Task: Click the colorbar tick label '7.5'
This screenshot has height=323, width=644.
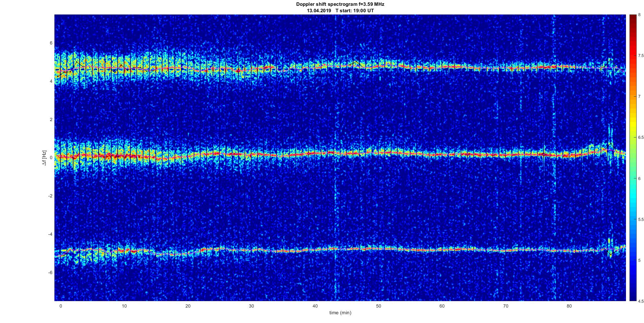Action: pyautogui.click(x=641, y=56)
